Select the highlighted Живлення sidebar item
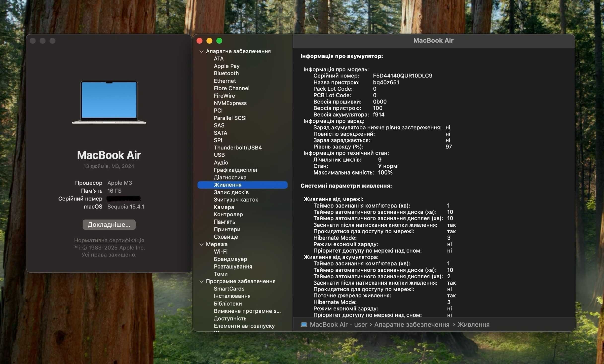 click(242, 185)
